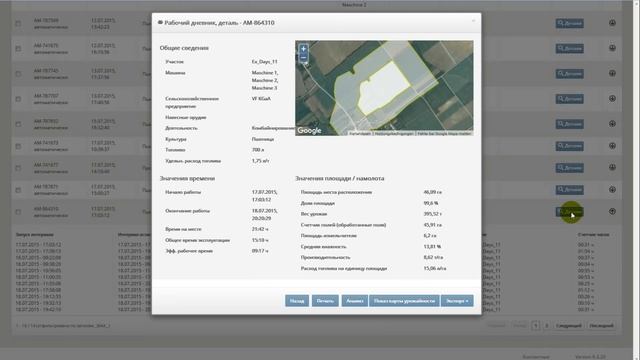Open Nutzungsbedingungen link under the map
640x360 pixels.
tap(394, 133)
